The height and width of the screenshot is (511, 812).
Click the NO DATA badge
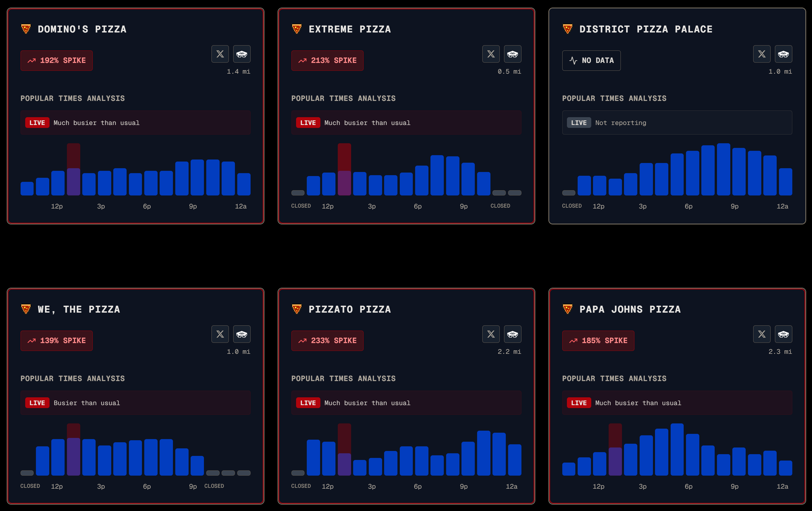pos(591,60)
